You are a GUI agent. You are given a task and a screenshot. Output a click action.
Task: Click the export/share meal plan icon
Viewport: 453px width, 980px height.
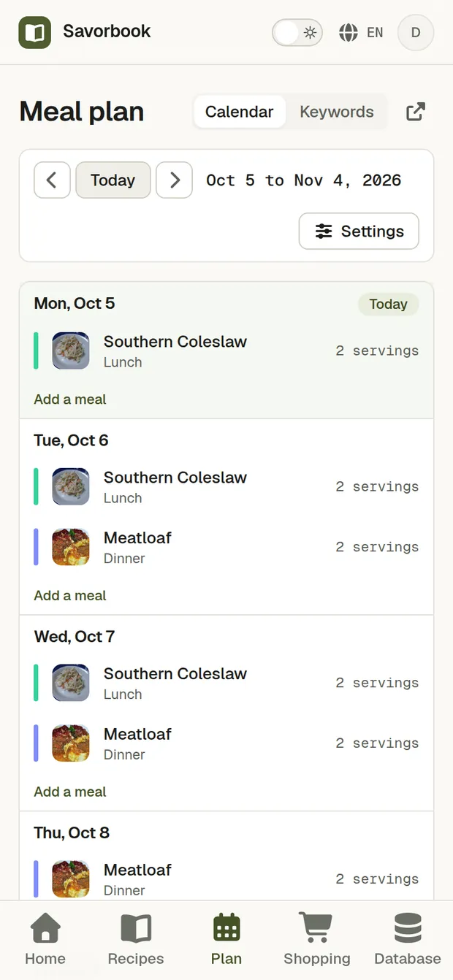tap(416, 112)
